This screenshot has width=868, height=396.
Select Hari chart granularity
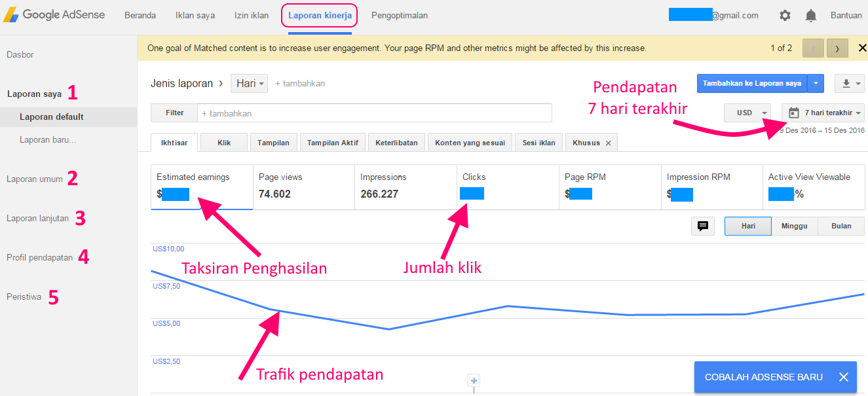[747, 226]
